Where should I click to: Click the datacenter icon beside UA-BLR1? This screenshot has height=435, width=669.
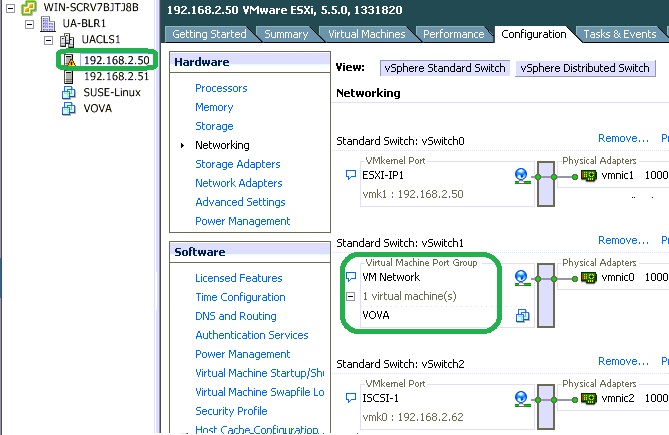pyautogui.click(x=48, y=23)
